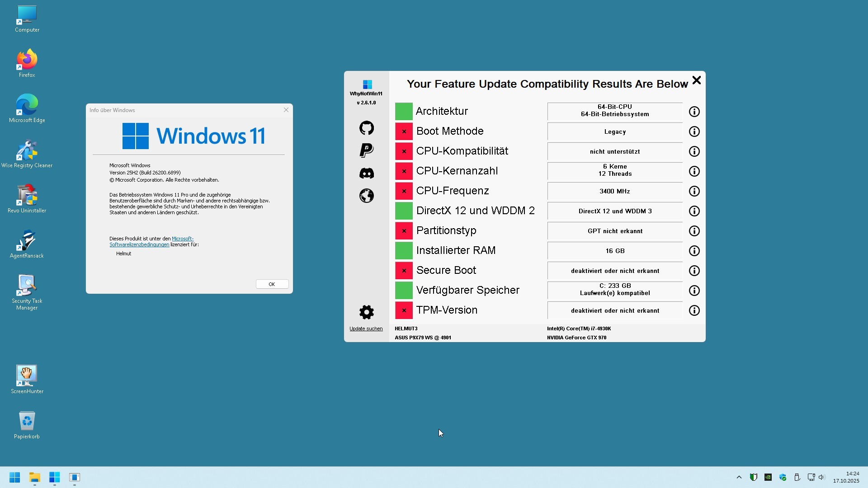
Task: Open File Explorer from taskbar
Action: coord(35,477)
